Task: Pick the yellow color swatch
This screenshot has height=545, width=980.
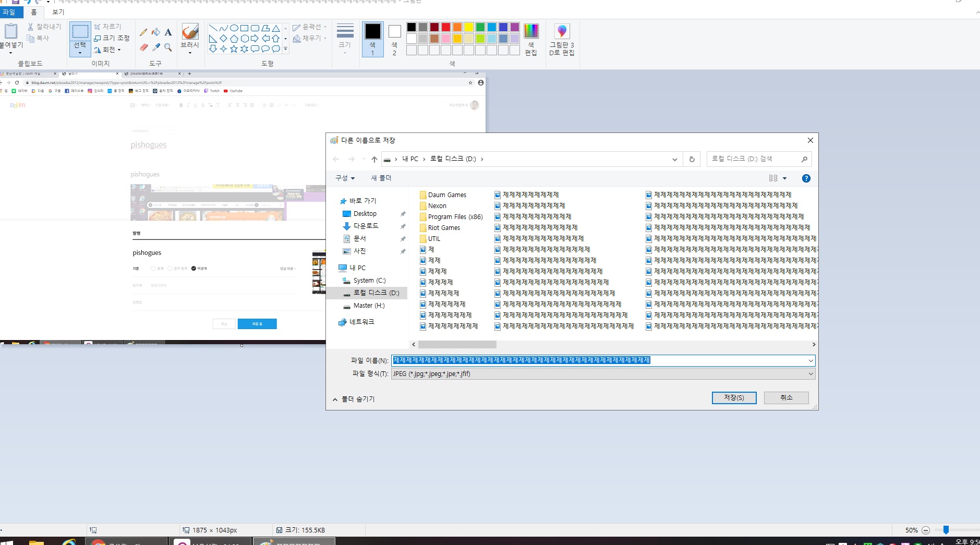Action: [469, 27]
